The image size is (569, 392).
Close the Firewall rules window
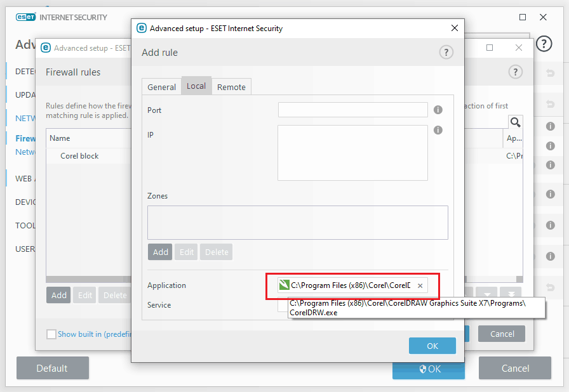pyautogui.click(x=519, y=48)
